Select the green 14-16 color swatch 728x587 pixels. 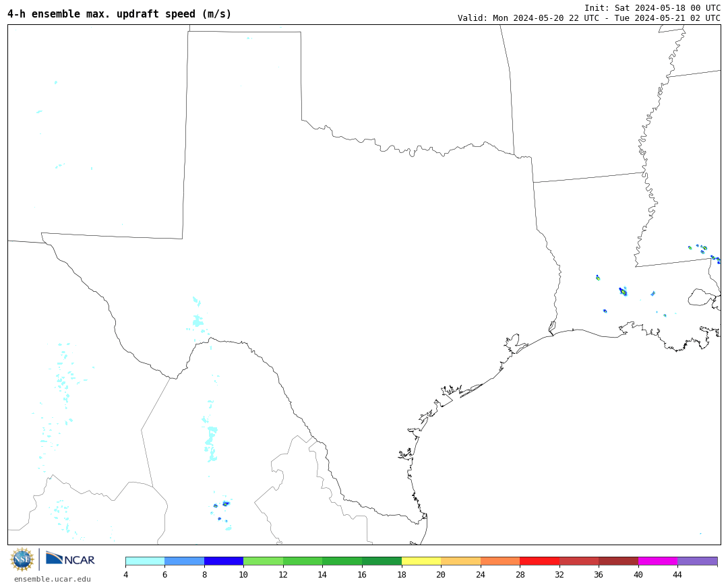(x=342, y=561)
